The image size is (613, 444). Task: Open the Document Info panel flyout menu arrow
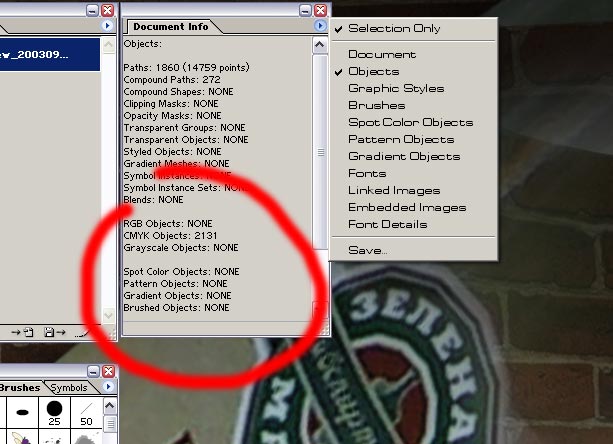coord(320,26)
